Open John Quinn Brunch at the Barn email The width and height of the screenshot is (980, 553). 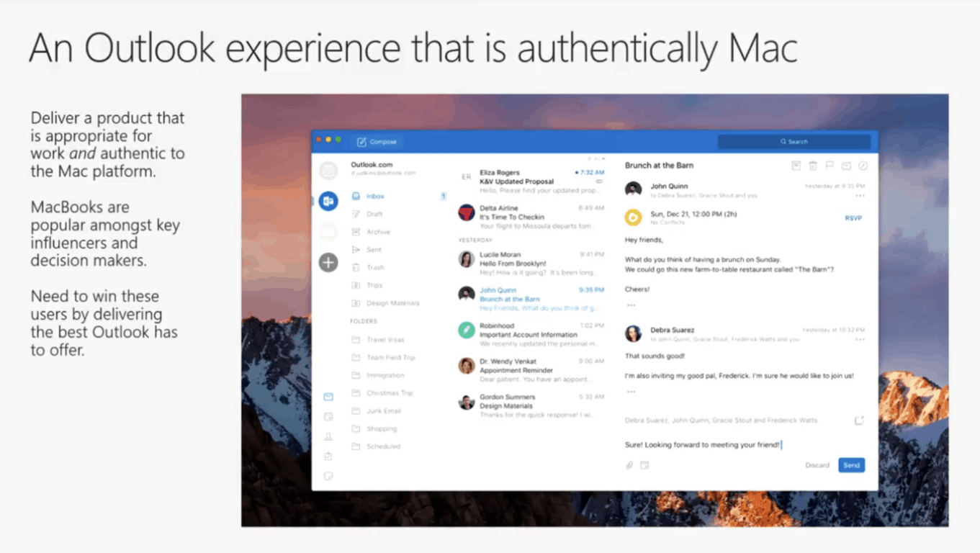click(x=532, y=299)
